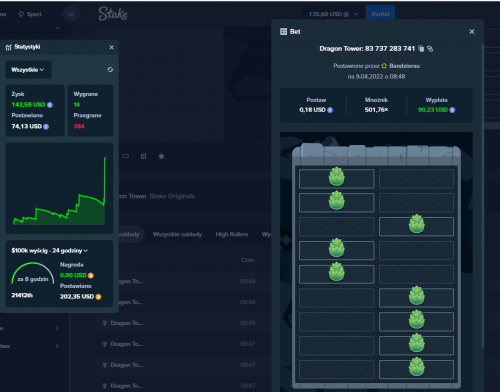The width and height of the screenshot is (500, 392).
Task: Click the Postaw amount 0,18 USD
Action: click(x=312, y=110)
